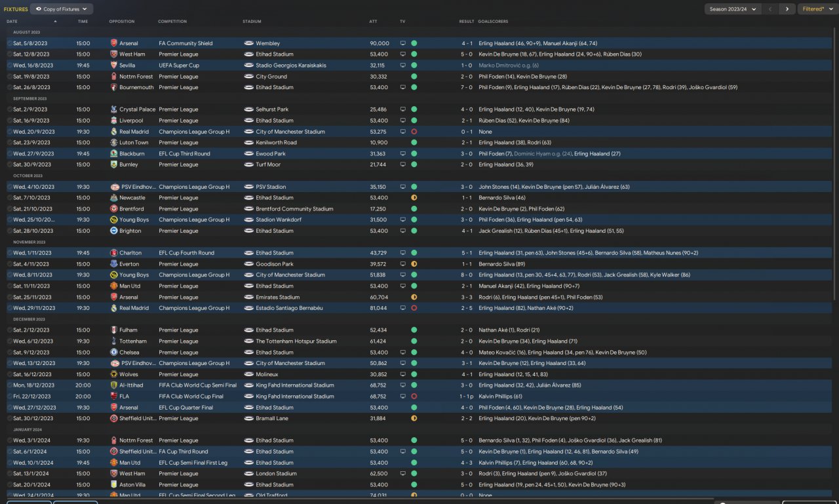Click the Luton Town club badge

click(114, 142)
